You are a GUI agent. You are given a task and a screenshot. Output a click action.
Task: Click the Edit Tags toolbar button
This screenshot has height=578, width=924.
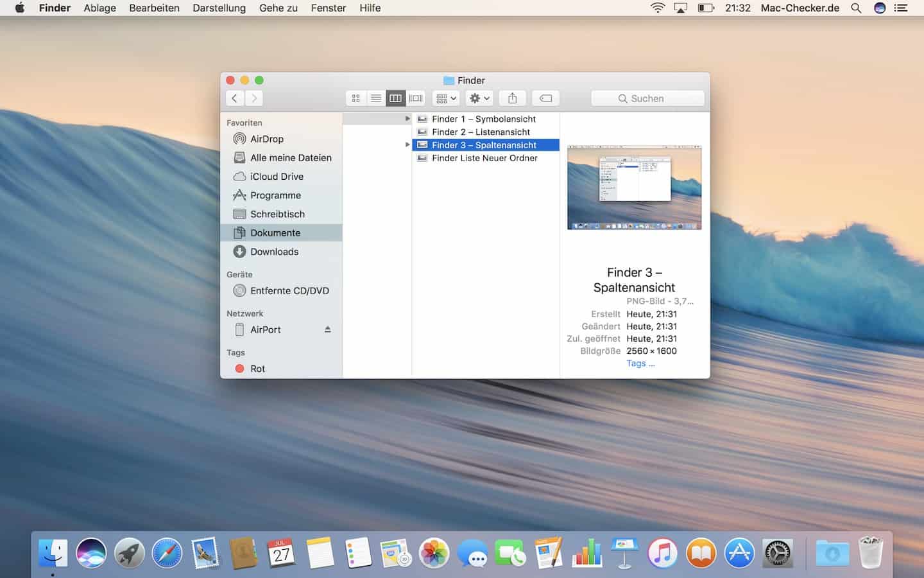click(x=545, y=98)
